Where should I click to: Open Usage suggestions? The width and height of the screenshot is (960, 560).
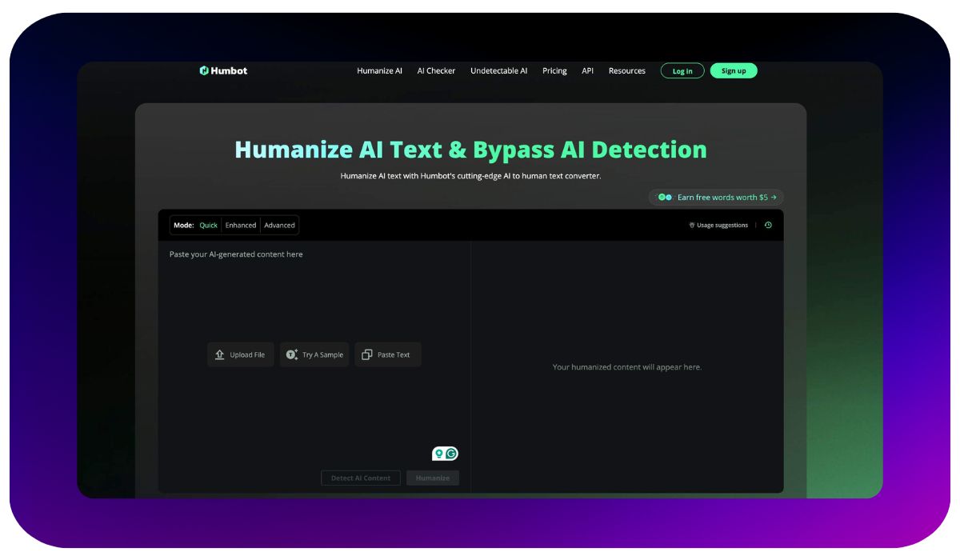click(x=718, y=226)
